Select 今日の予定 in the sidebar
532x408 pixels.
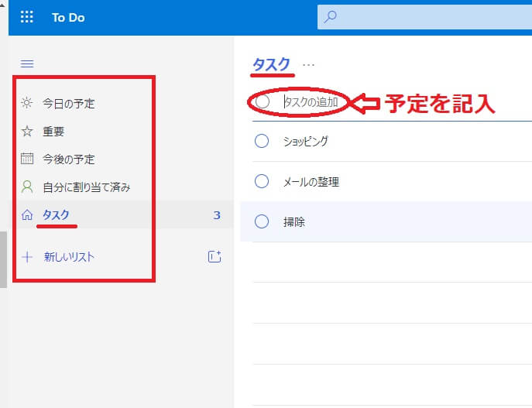[69, 104]
